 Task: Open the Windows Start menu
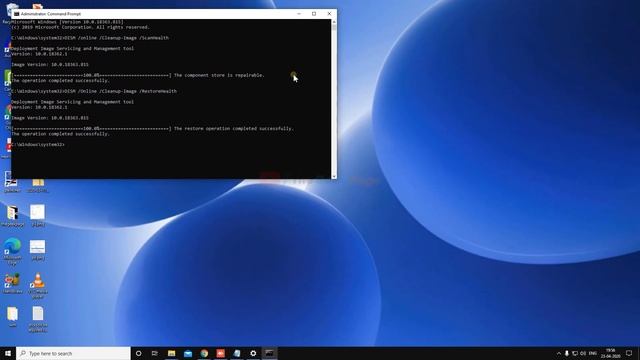point(8,353)
